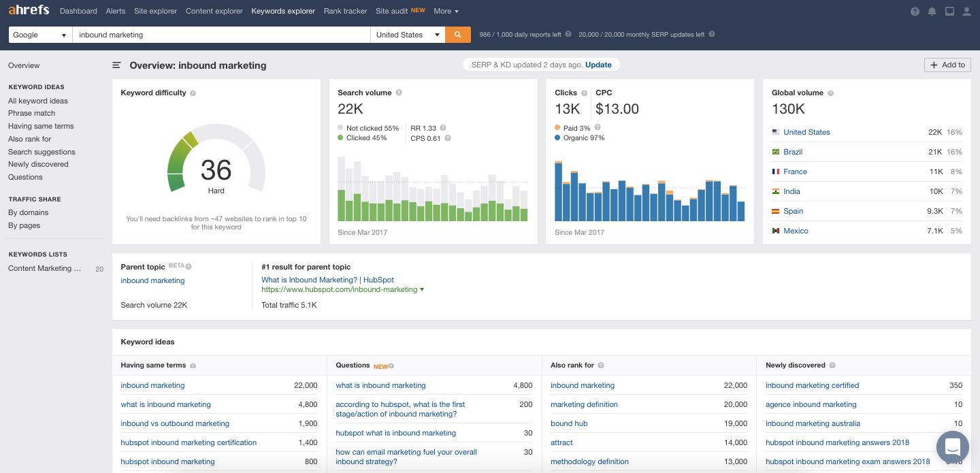
Task: Open 'Newly discovered' in the sidebar
Action: pyautogui.click(x=38, y=164)
